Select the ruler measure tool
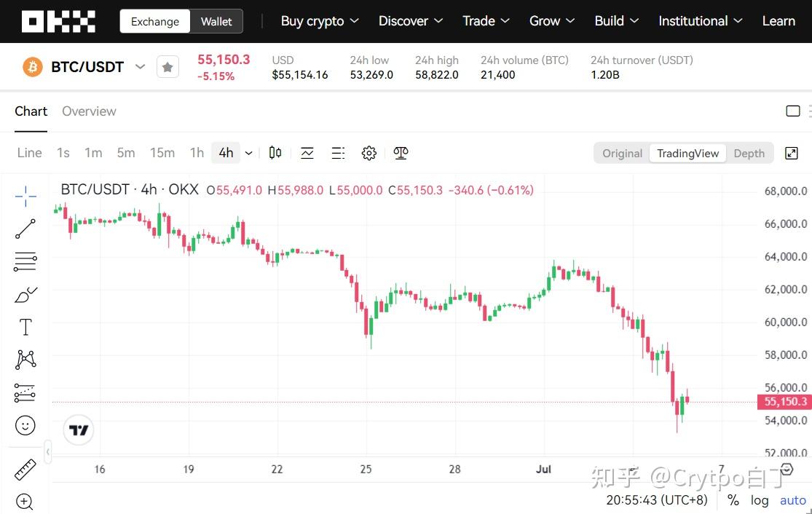Screen dimensions: 812x514 point(25,470)
